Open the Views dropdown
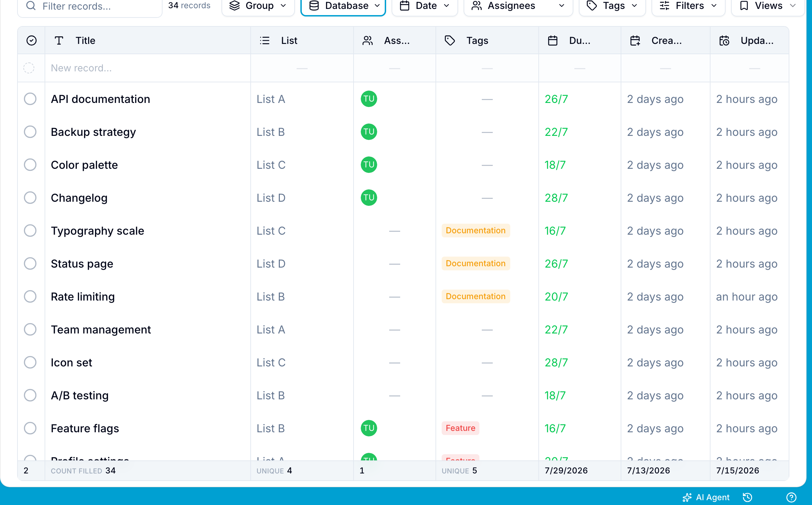This screenshot has height=505, width=812. click(x=768, y=6)
